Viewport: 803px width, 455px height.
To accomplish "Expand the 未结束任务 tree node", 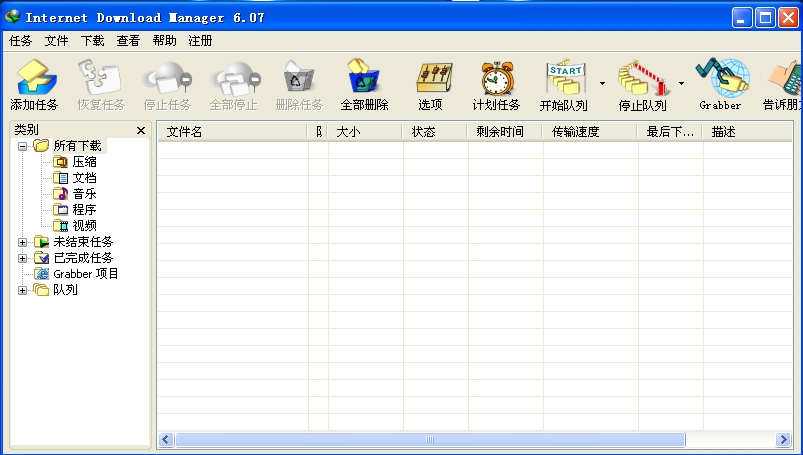I will 22,242.
